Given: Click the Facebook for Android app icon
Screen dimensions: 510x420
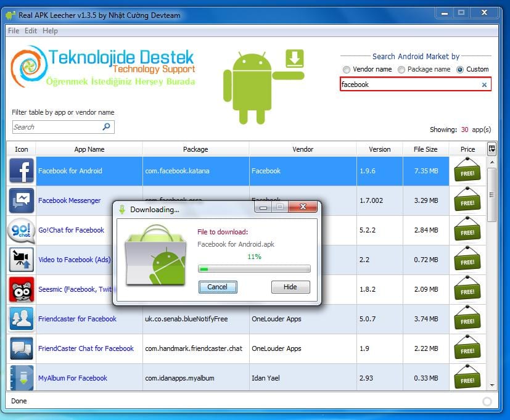Looking at the screenshot, I should pos(22,171).
